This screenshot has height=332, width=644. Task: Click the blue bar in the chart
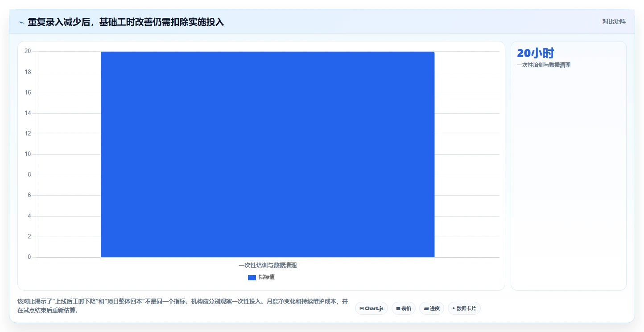(x=268, y=154)
